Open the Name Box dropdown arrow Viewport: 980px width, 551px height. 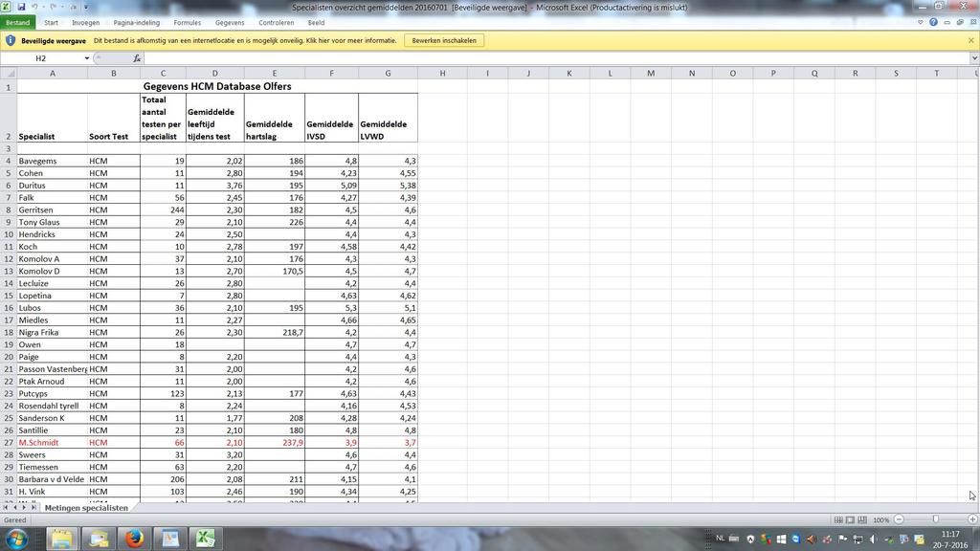pos(87,58)
